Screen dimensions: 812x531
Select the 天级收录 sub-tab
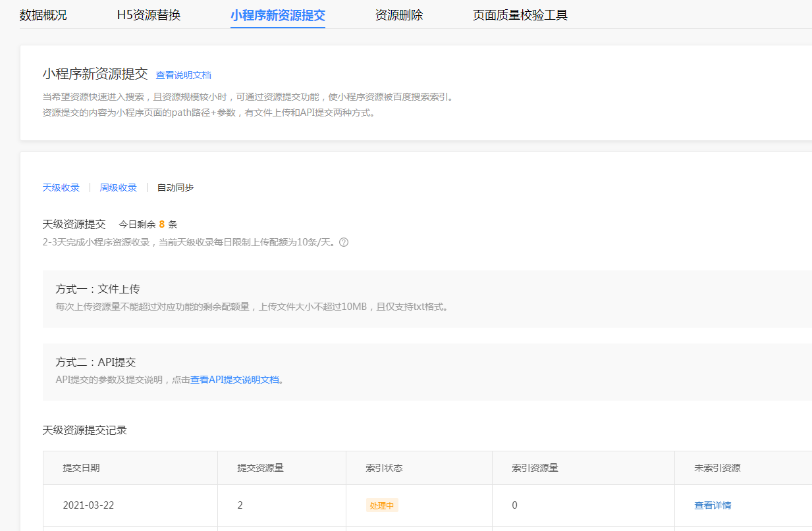point(61,188)
